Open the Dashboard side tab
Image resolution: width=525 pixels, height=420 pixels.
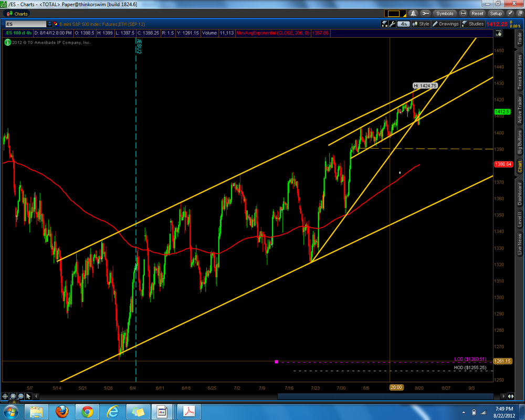point(520,194)
